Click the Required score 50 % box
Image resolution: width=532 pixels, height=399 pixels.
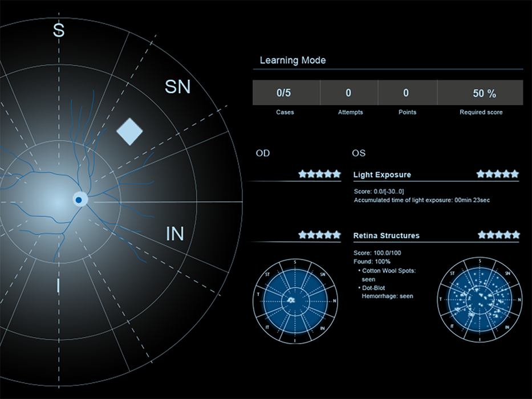pyautogui.click(x=481, y=93)
